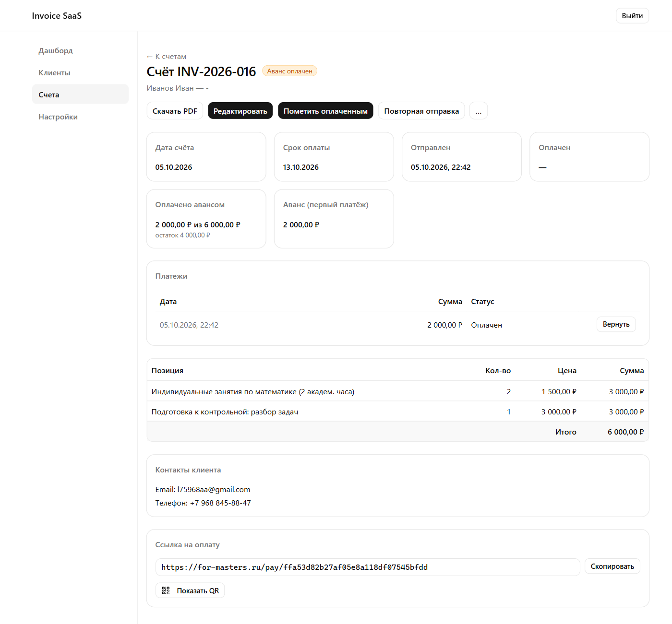
Task: Click the phone number +7 968 845-88-47
Action: (x=220, y=503)
